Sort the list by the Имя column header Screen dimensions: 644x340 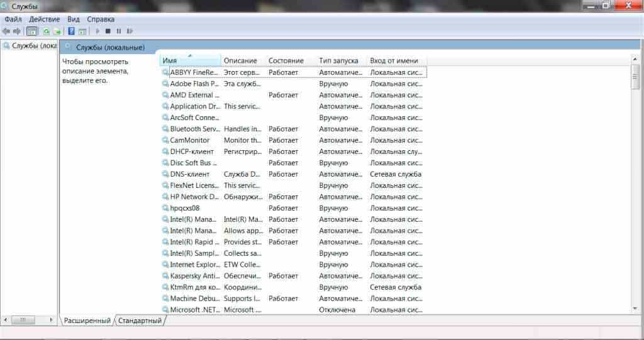pos(189,60)
